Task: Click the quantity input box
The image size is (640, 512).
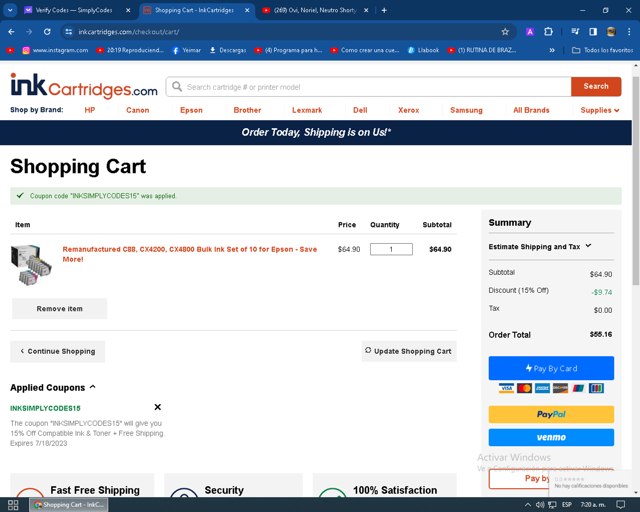Action: click(391, 249)
